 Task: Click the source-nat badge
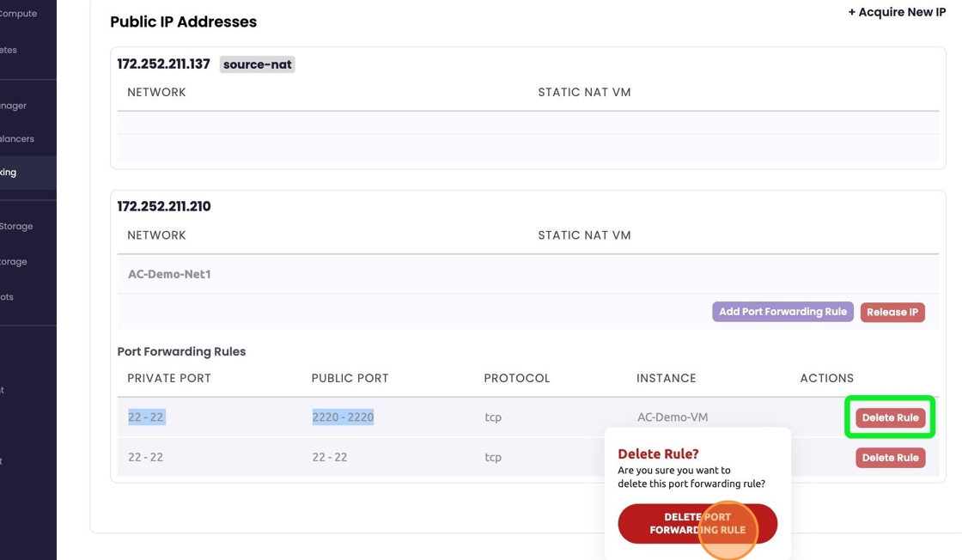(258, 64)
